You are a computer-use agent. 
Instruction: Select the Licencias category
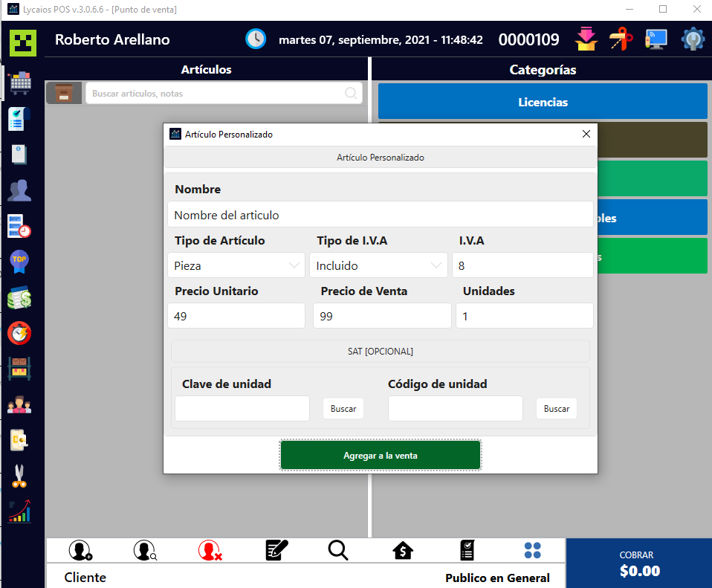[x=543, y=102]
